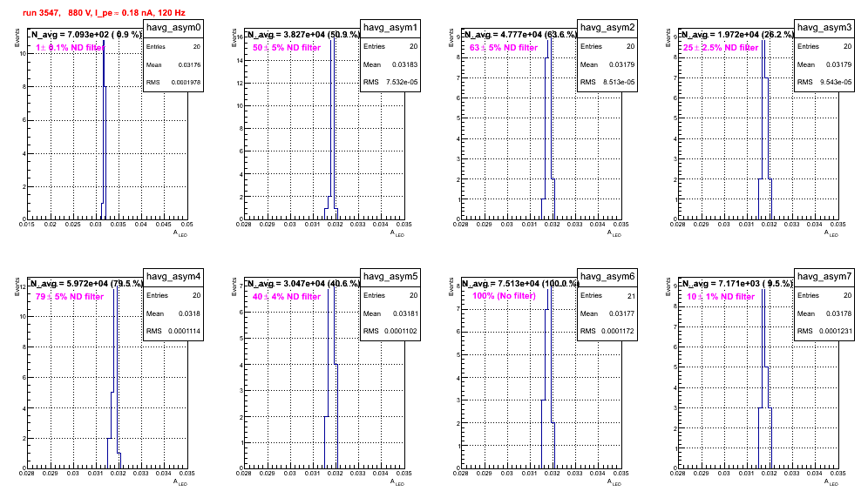This screenshot has width=868, height=498.
Task: Click the A_LED axis label under havg_asym3 plot
Action: pos(831,233)
